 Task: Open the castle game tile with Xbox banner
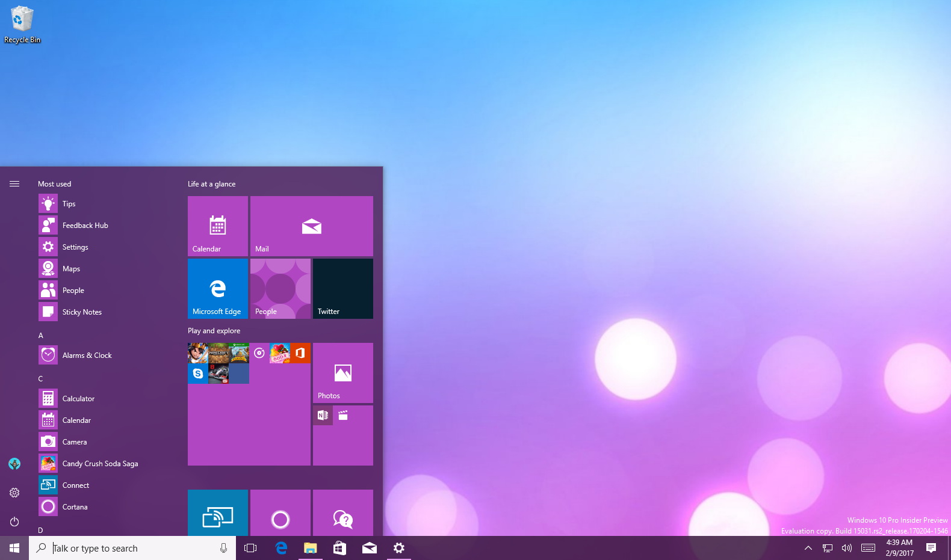click(239, 353)
